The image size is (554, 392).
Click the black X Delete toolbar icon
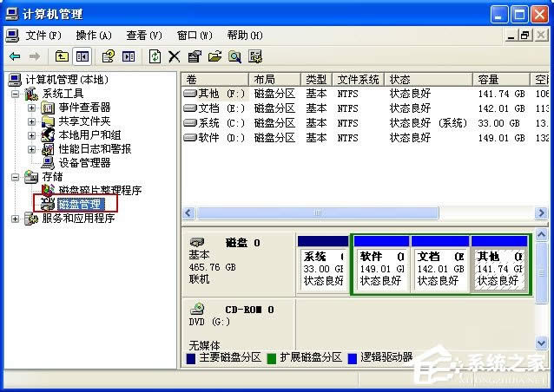(x=174, y=56)
